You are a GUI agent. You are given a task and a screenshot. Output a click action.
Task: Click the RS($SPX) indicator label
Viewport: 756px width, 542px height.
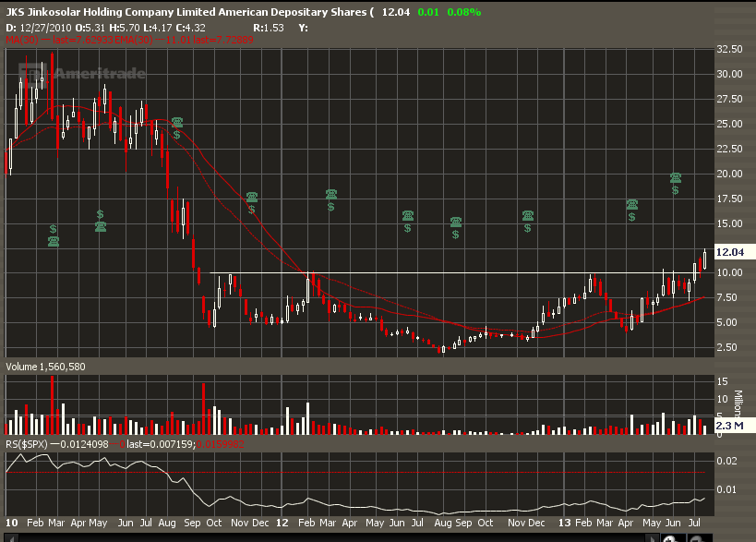(x=27, y=443)
